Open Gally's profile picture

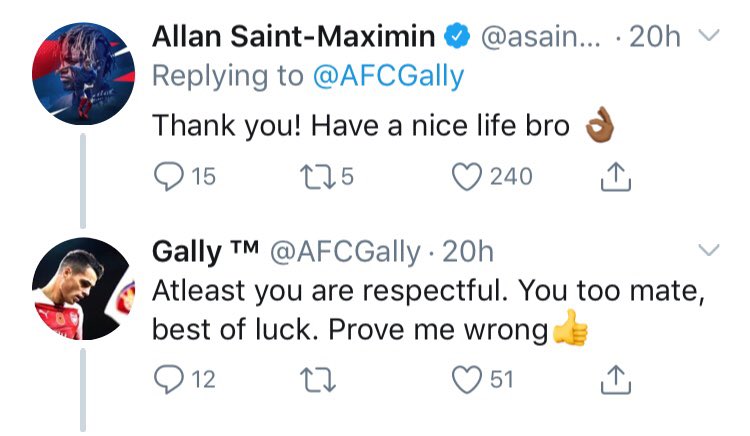pyautogui.click(x=83, y=289)
